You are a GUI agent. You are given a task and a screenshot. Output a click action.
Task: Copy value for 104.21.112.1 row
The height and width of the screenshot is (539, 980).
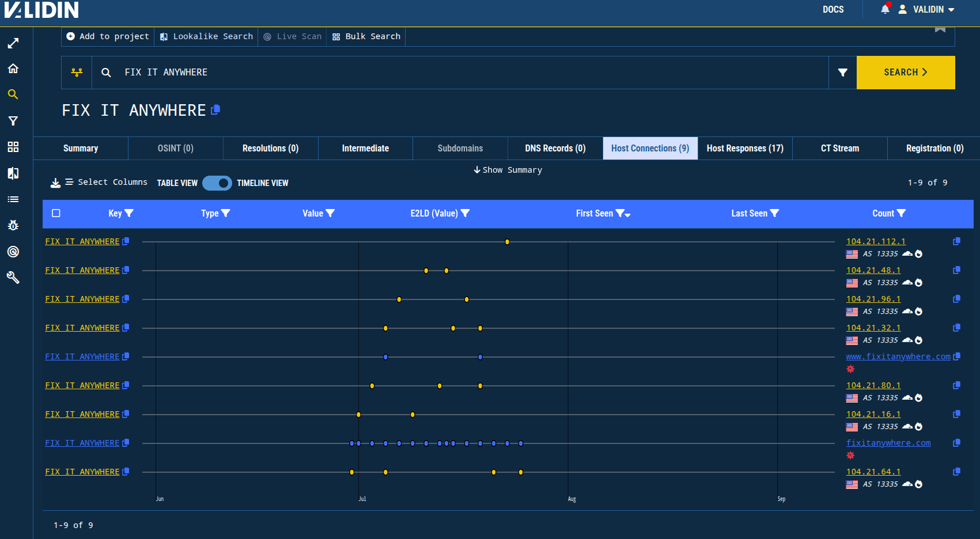click(x=956, y=241)
